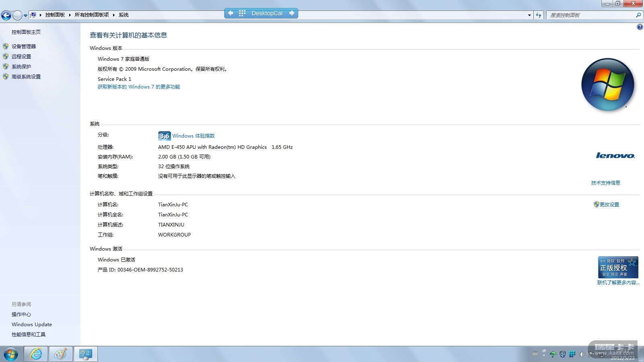Click the 2.00 GB installed memory value
644x362 pixels.
[184, 157]
